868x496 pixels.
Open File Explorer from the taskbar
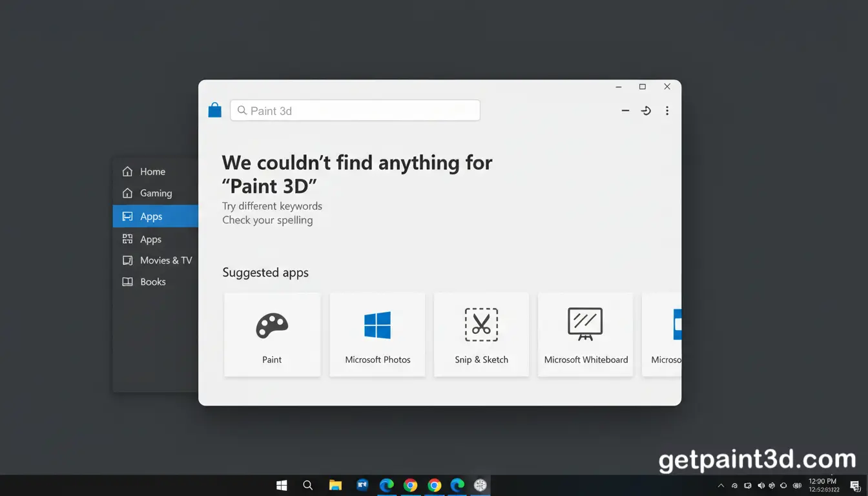pos(335,485)
